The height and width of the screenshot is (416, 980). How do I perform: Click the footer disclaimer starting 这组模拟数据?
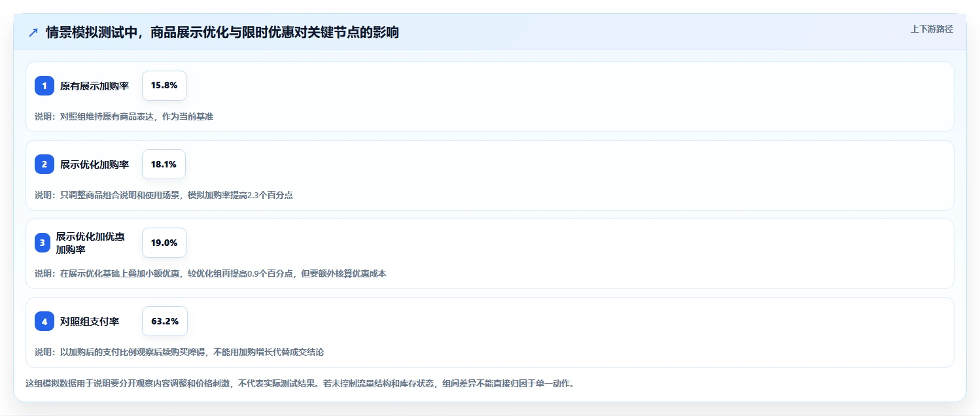(300, 383)
